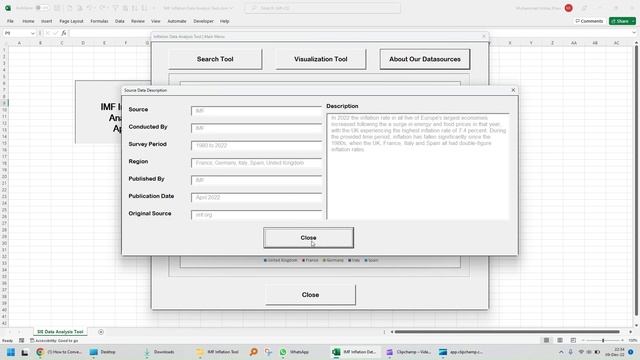Viewport: 640px width, 360px height.
Task: Open Clipchamp Video taskbar item
Action: click(409, 352)
